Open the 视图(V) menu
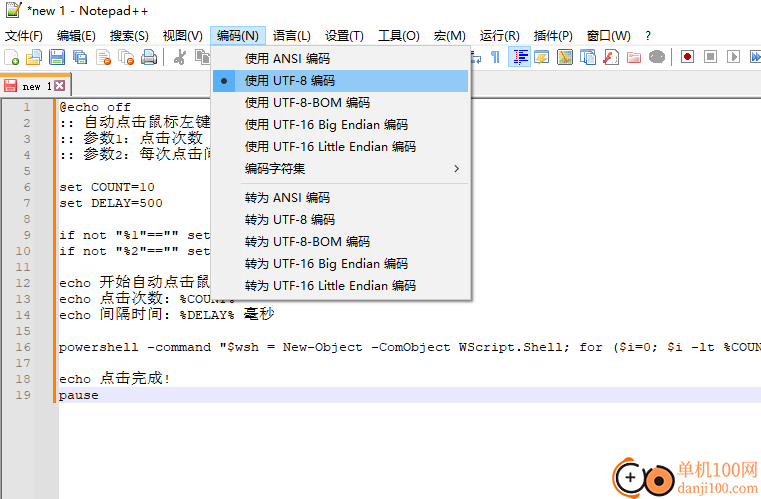Viewport: 761px width, 499px height. [x=182, y=36]
